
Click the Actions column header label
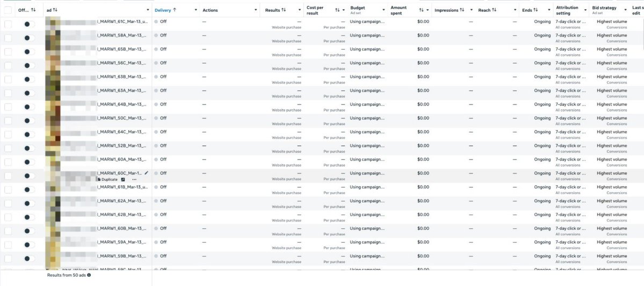[x=211, y=10]
